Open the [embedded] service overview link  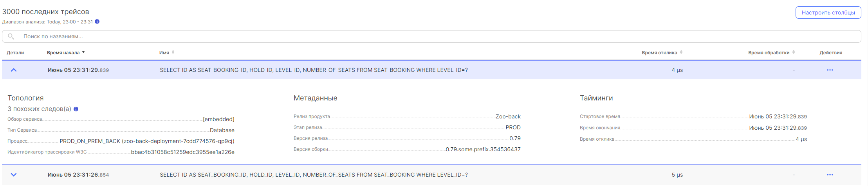click(218, 119)
